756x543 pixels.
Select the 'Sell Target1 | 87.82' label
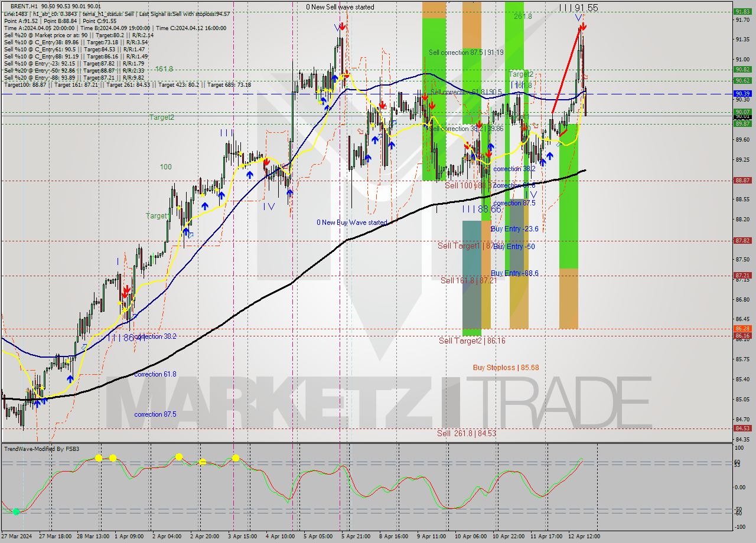pyautogui.click(x=470, y=246)
